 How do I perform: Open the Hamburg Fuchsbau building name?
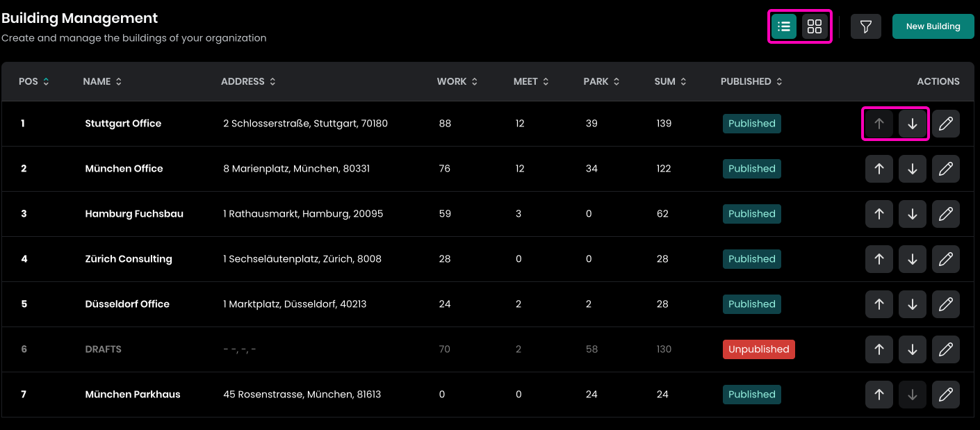[x=134, y=214]
